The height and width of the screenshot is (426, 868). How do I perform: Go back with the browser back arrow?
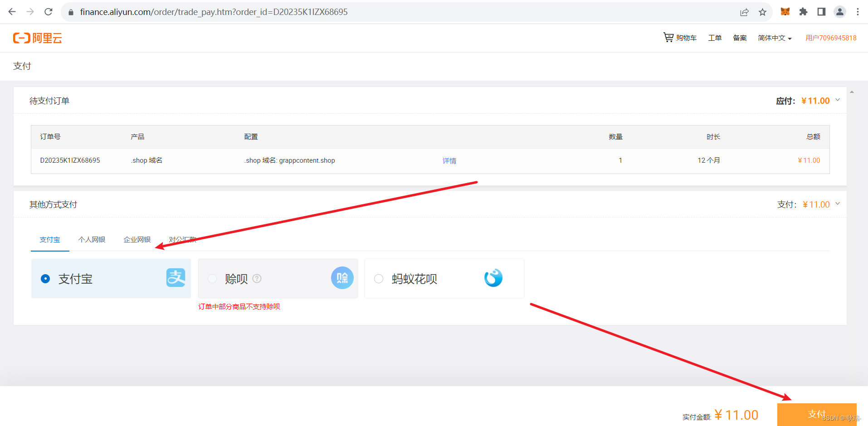click(x=12, y=12)
